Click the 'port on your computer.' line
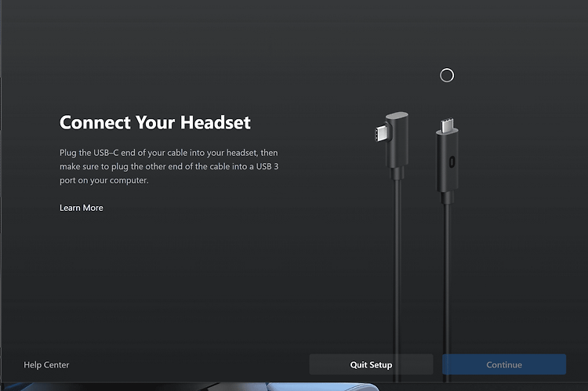Viewport: 588px width, 391px height. click(103, 180)
